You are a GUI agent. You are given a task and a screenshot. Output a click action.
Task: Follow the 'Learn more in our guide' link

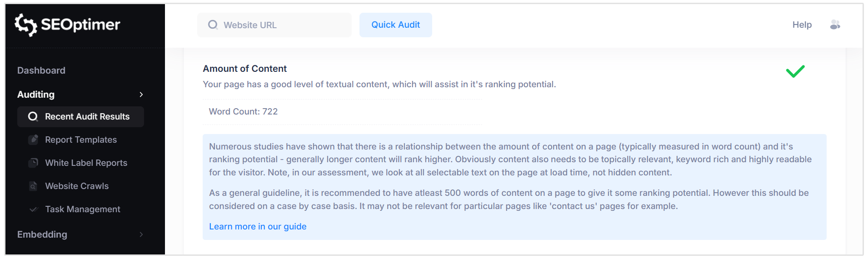pos(258,227)
